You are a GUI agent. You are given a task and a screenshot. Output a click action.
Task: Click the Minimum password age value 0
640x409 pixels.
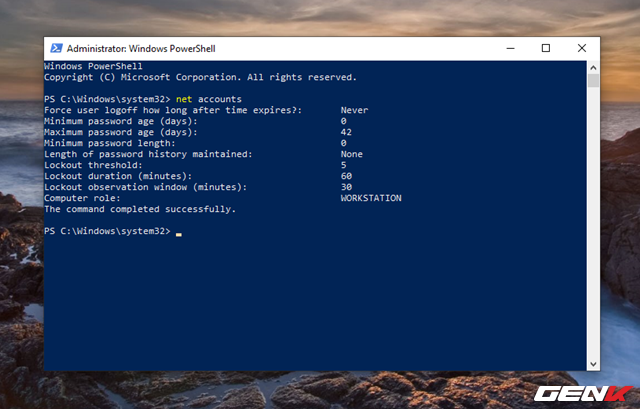(x=343, y=121)
